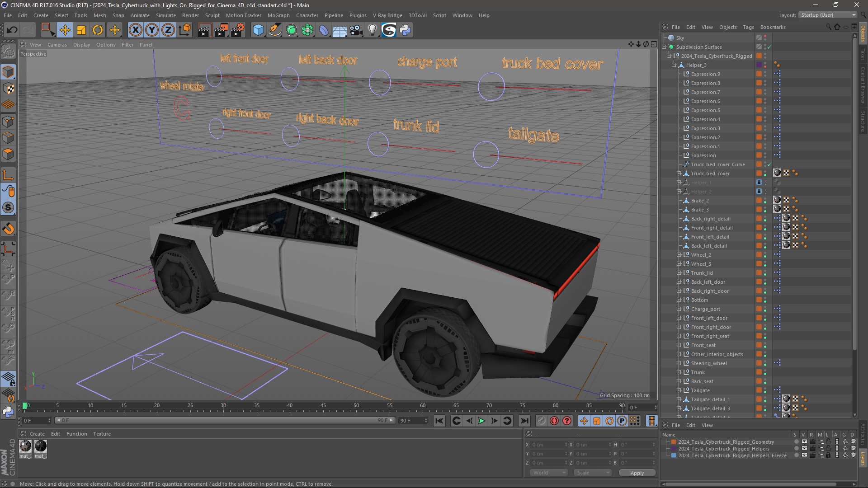Toggle Autokeying button
The image size is (868, 488).
(x=554, y=421)
